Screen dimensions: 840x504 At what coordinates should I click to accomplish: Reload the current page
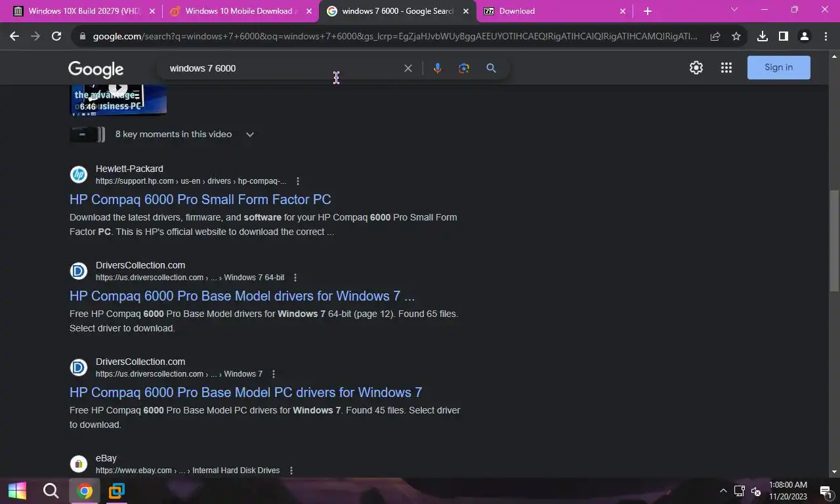click(56, 37)
